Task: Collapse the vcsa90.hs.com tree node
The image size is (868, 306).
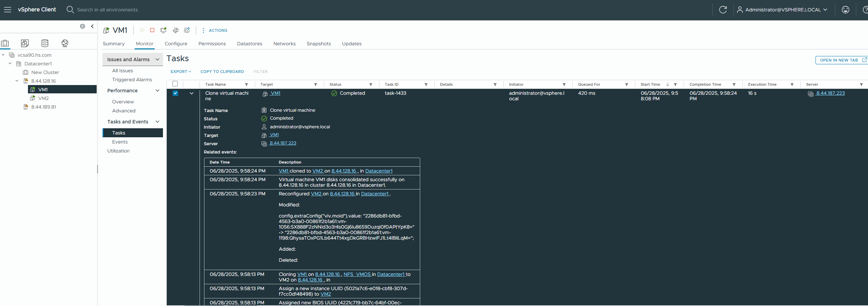Action: pos(3,55)
